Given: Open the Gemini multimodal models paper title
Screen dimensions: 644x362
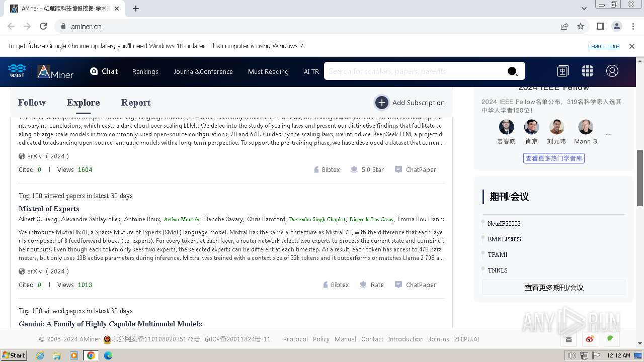Looking at the screenshot, I should [x=110, y=324].
